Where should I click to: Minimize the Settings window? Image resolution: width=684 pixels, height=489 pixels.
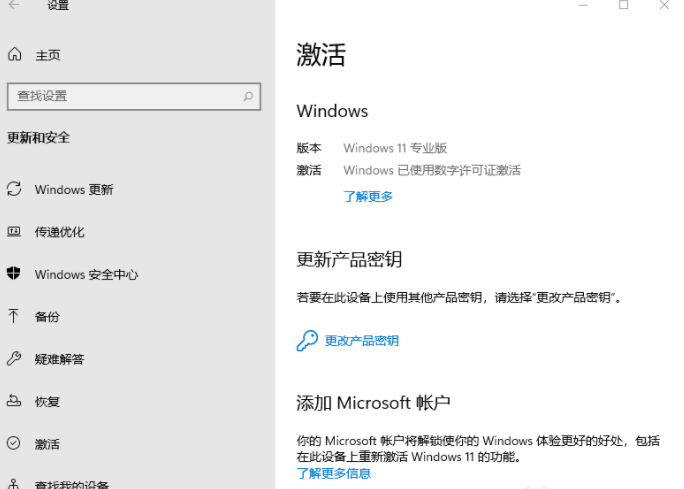tap(583, 5)
